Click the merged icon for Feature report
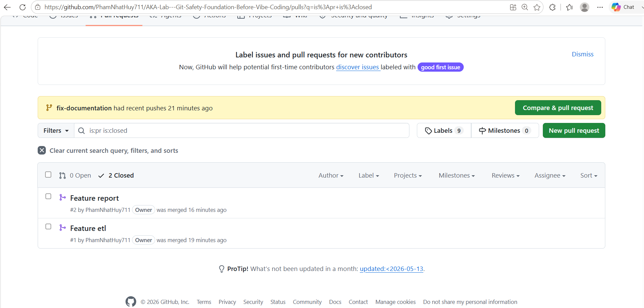The image size is (644, 308). pyautogui.click(x=62, y=197)
